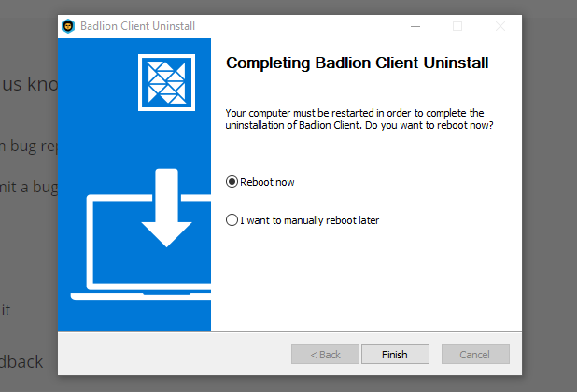The image size is (577, 392).
Task: Close the uninstall dialog with X
Action: click(500, 26)
